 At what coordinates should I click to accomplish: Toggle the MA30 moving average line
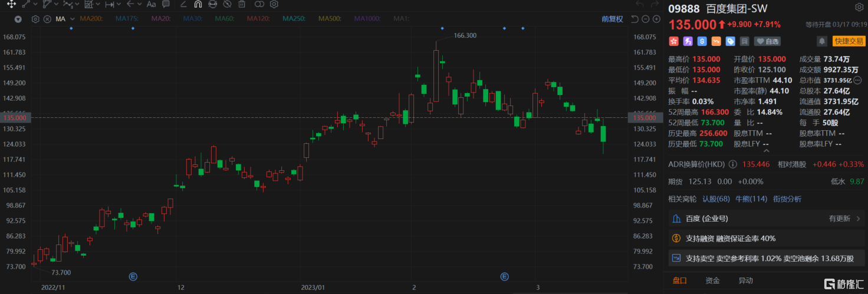193,19
